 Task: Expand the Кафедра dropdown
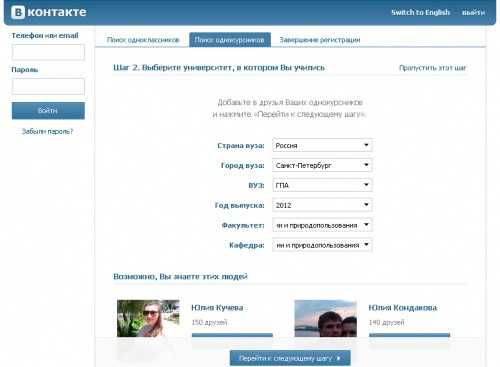point(322,245)
